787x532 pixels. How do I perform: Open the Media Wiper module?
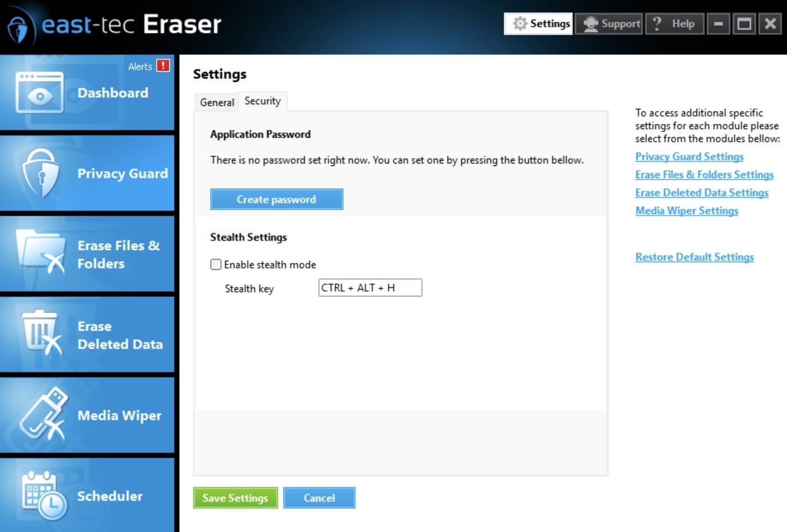(87, 415)
